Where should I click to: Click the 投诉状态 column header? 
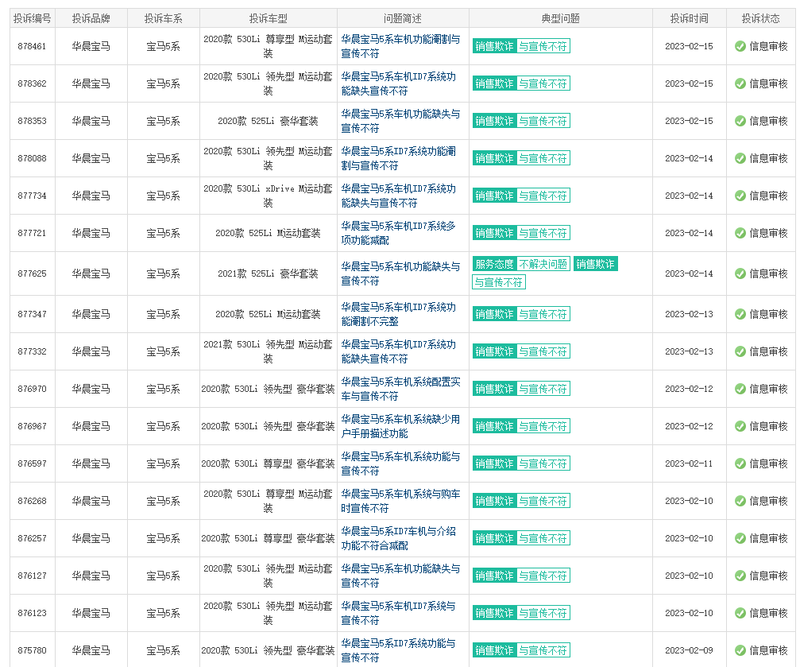pyautogui.click(x=761, y=18)
